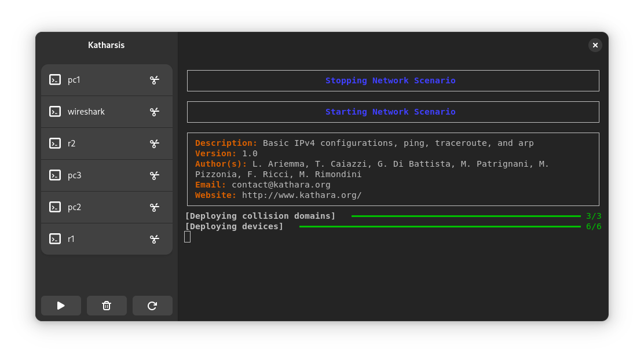Click the Author(s) label text

click(221, 164)
